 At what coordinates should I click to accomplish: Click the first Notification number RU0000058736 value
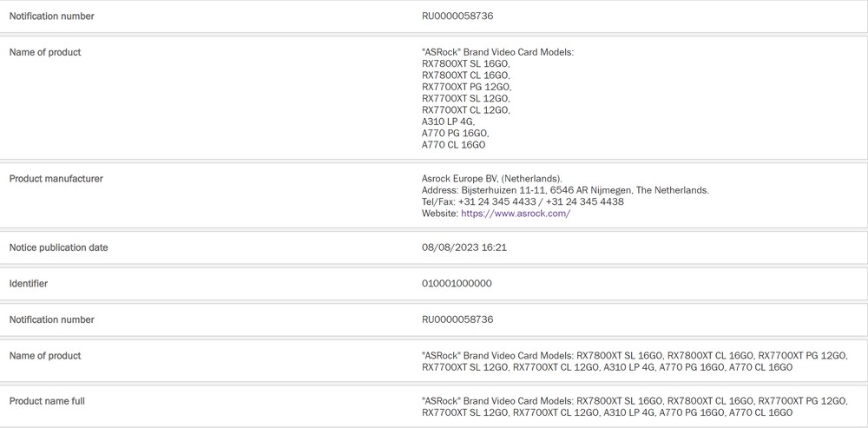pos(457,16)
